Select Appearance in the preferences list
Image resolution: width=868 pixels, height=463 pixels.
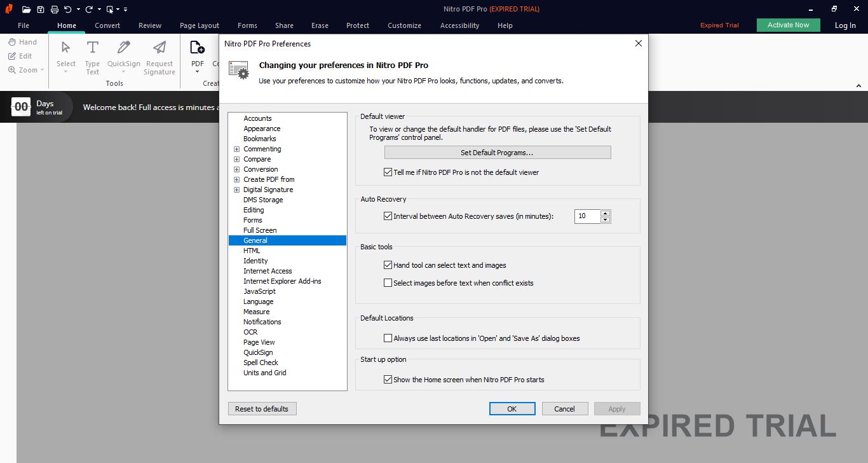click(x=262, y=128)
